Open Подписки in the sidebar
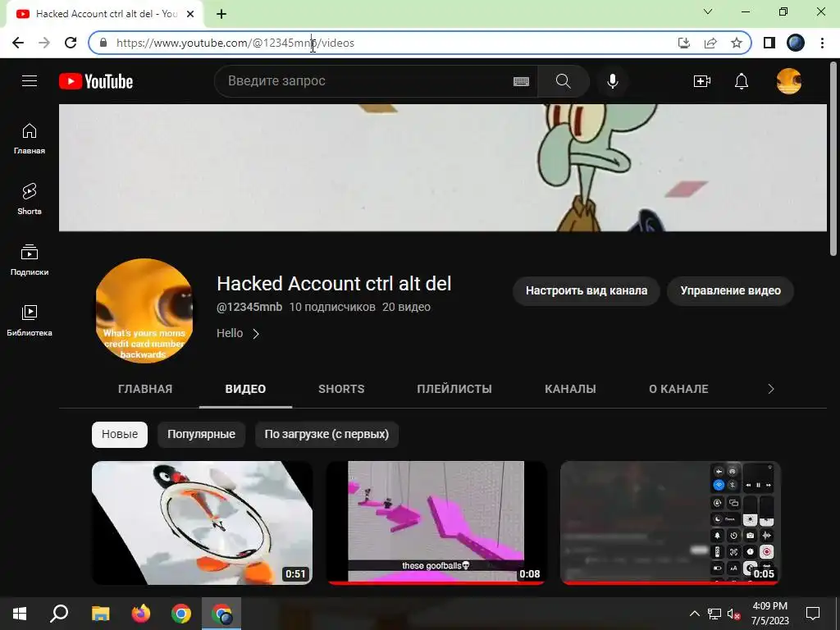840x630 pixels. coord(30,260)
